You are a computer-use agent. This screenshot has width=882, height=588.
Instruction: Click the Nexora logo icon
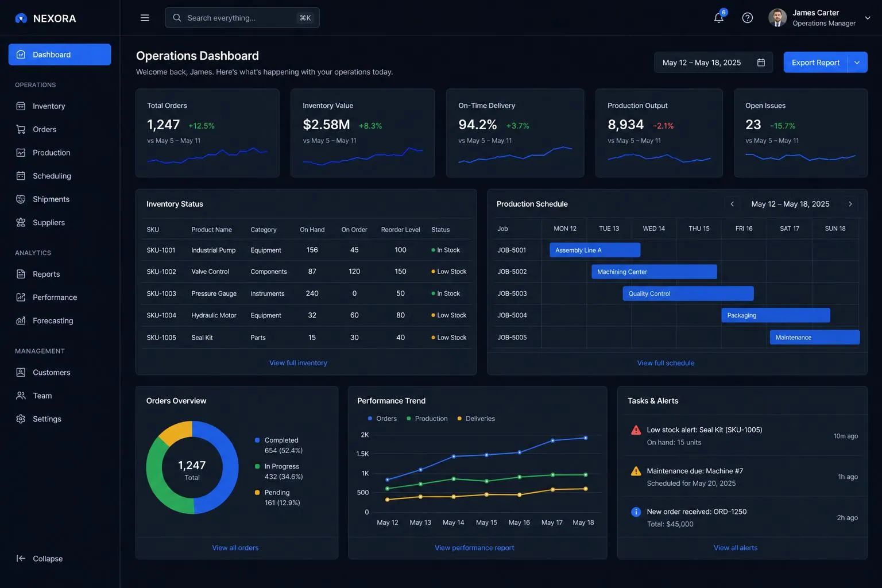[21, 18]
